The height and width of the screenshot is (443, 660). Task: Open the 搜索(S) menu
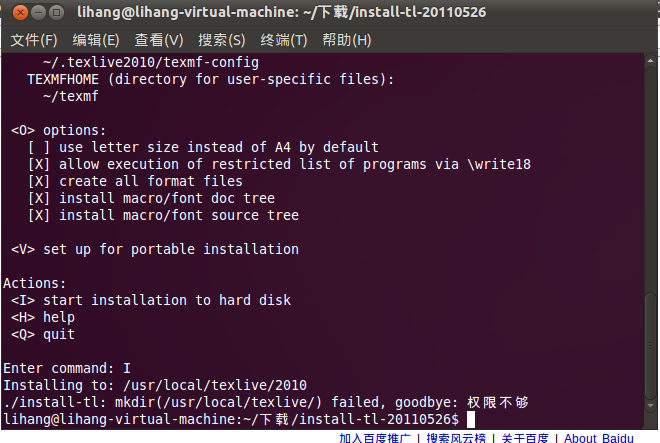coord(221,40)
